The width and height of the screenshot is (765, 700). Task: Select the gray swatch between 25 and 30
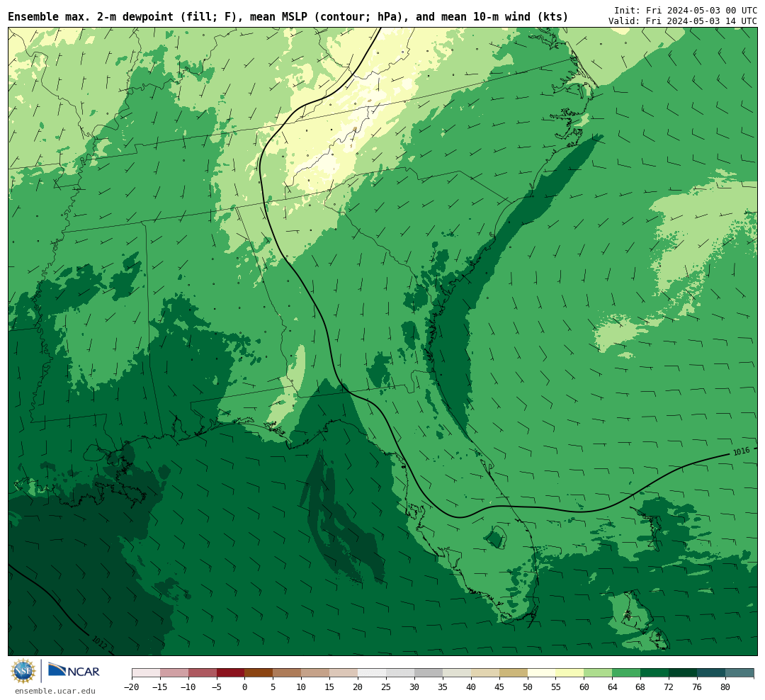click(400, 673)
